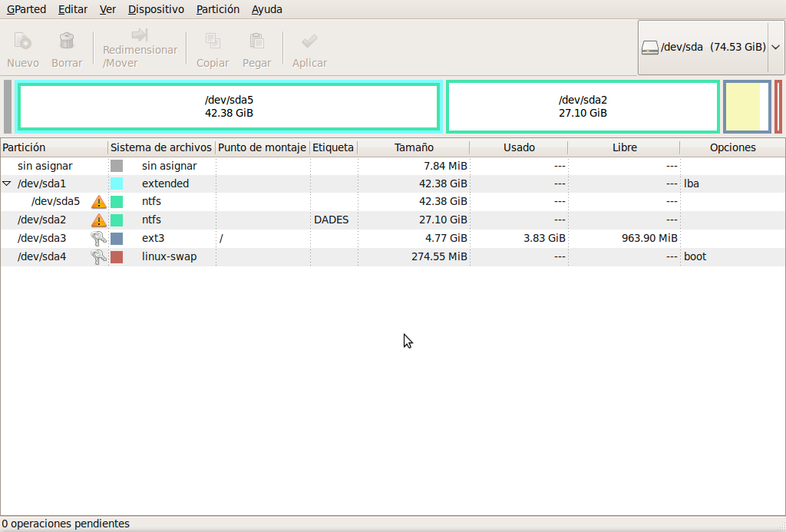The width and height of the screenshot is (786, 532).
Task: Click warning icon next to /dev/sda5
Action: [x=98, y=202]
